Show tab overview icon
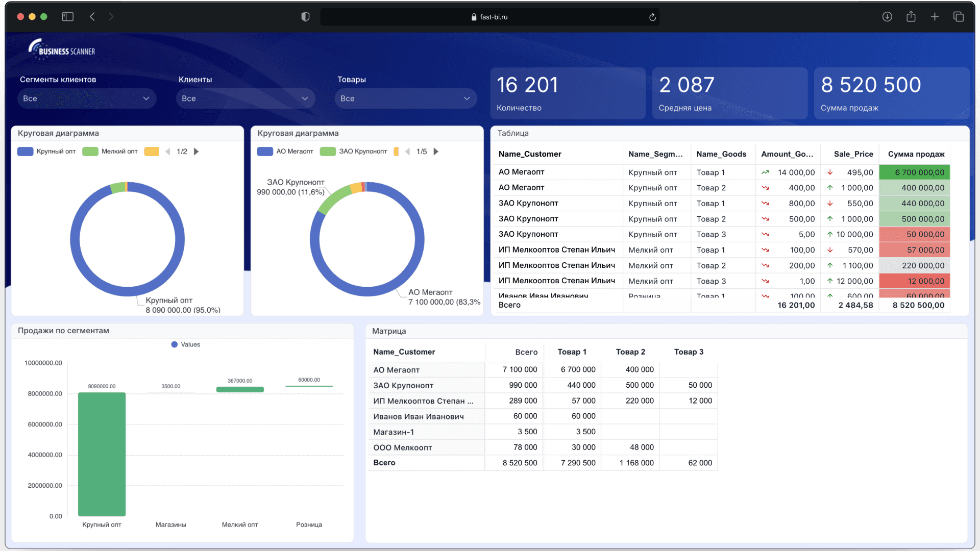Viewport: 980px width, 551px height. click(x=959, y=17)
